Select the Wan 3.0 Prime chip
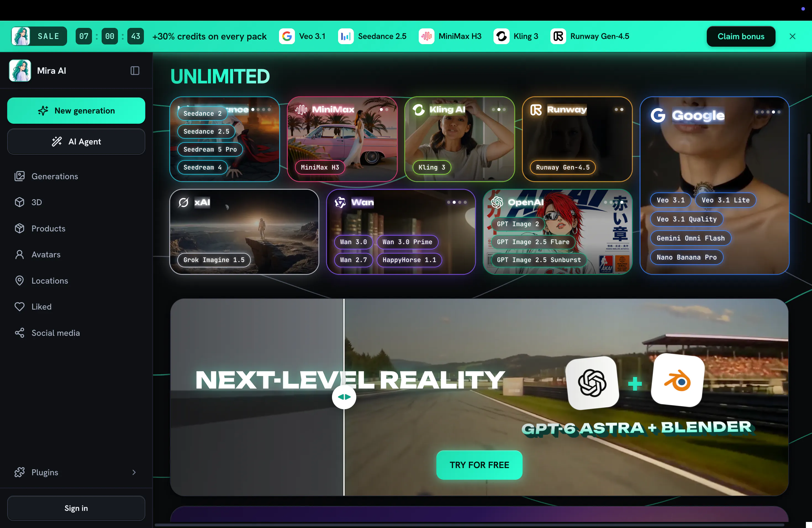The height and width of the screenshot is (528, 812). (407, 242)
